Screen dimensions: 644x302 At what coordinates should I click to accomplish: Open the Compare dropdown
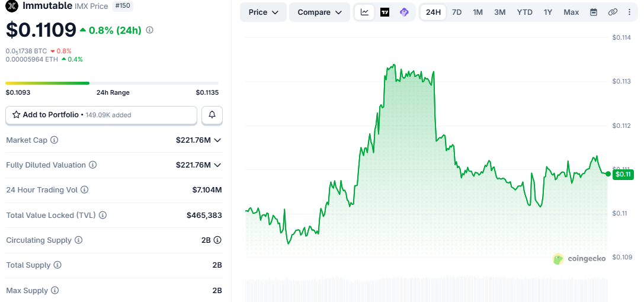pyautogui.click(x=319, y=12)
